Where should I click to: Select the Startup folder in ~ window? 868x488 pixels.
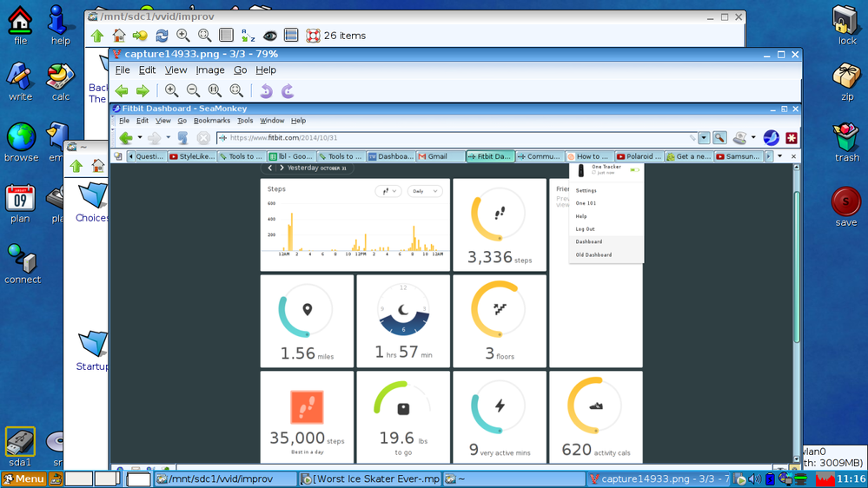[x=92, y=352]
